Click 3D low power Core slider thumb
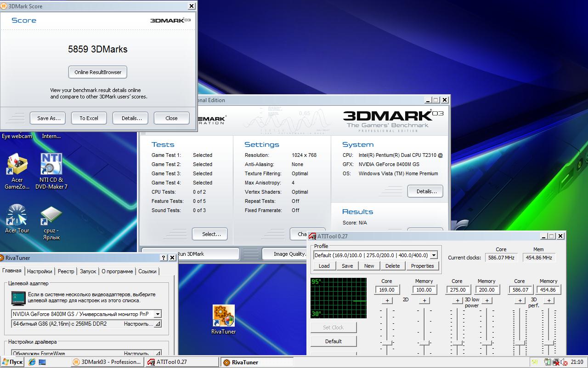The image size is (588, 368). pos(457,343)
